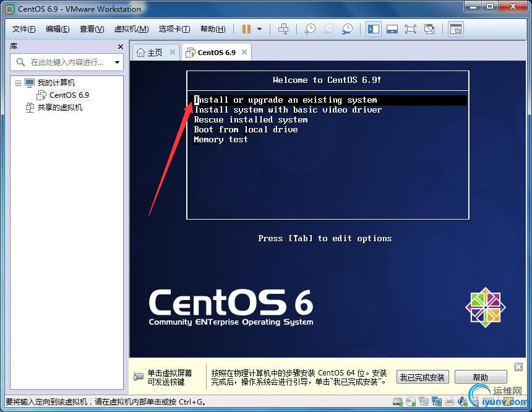Click the CD/DVD drive status icon
Image resolution: width=532 pixels, height=412 pixels.
411,402
